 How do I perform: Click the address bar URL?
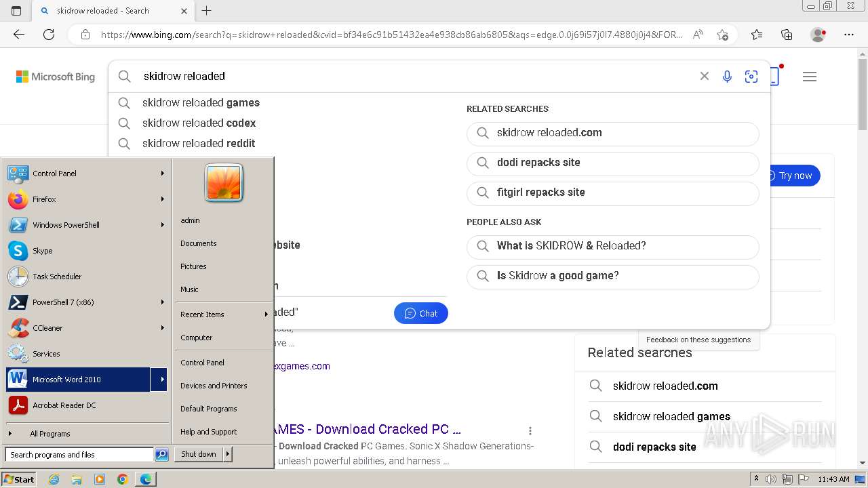click(392, 35)
